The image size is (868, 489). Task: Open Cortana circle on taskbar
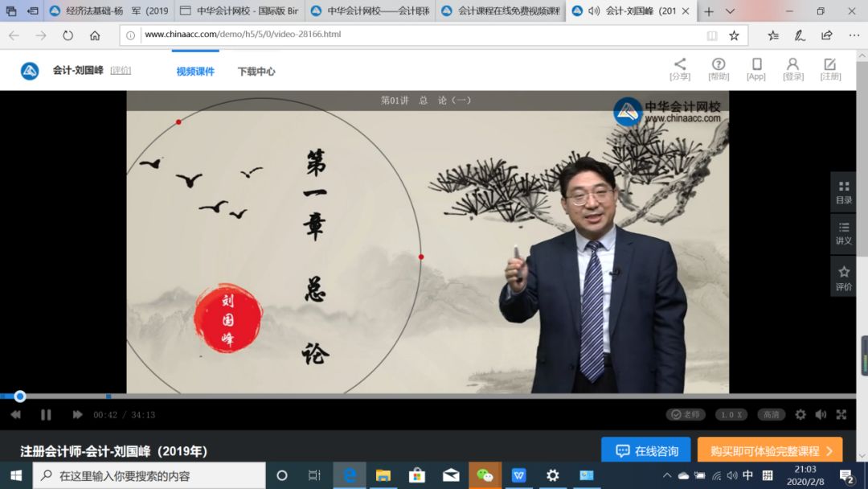(282, 475)
